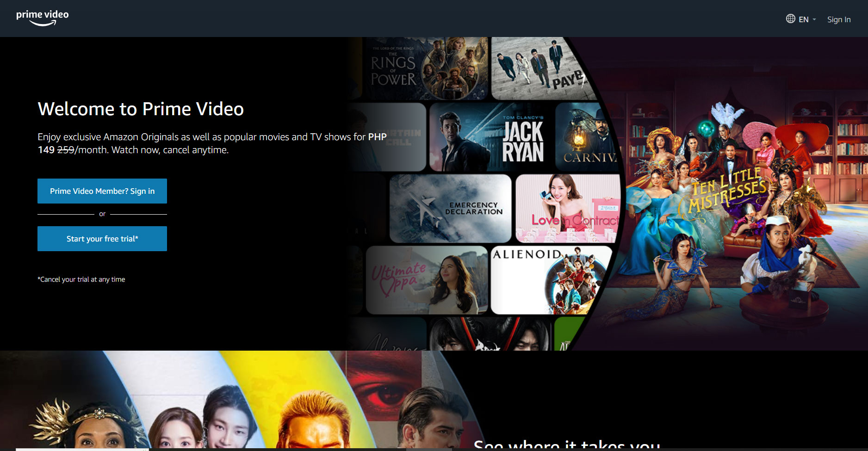Open the Prime Video logo home link
This screenshot has height=451, width=868.
pyautogui.click(x=43, y=18)
